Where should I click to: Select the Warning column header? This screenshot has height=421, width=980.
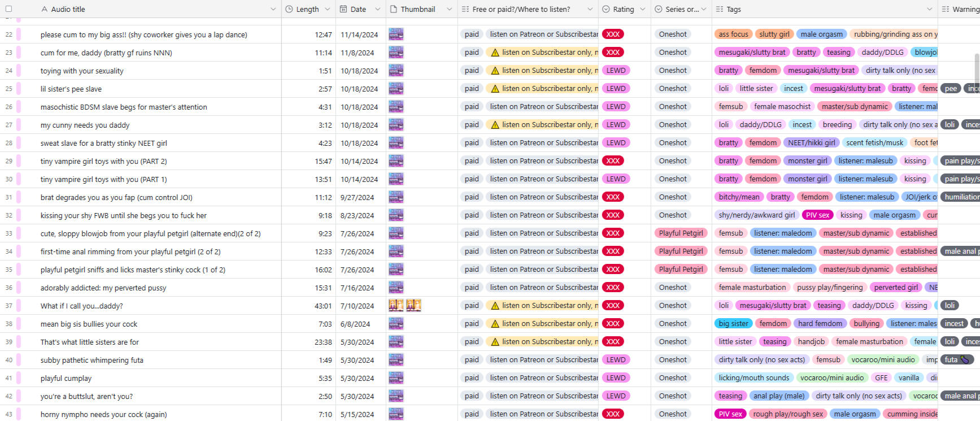pyautogui.click(x=965, y=9)
